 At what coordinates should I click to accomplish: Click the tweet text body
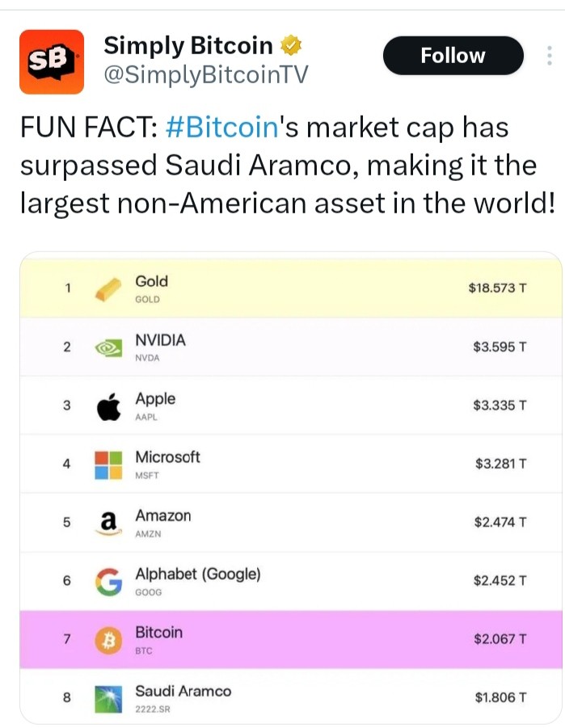point(288,165)
